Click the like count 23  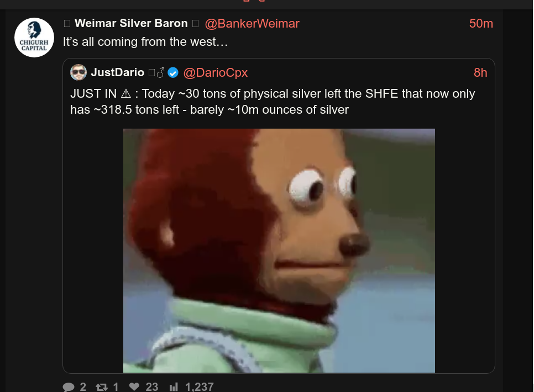(x=152, y=387)
